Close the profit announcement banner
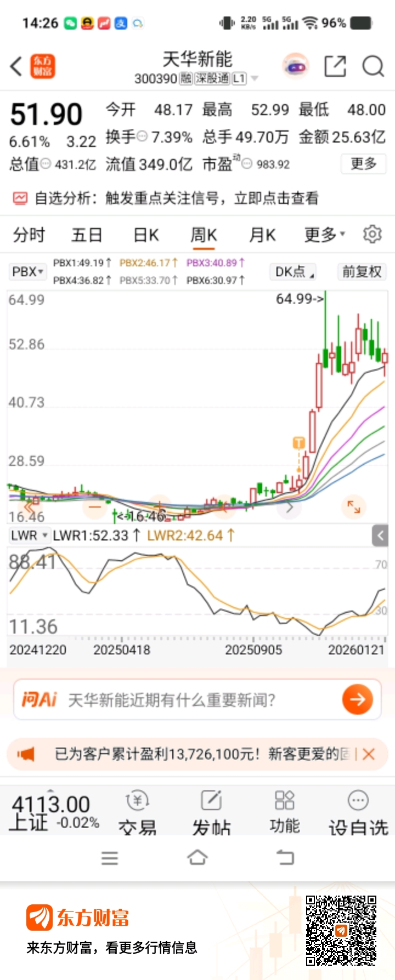Screen dimensions: 395x980 click(369, 754)
